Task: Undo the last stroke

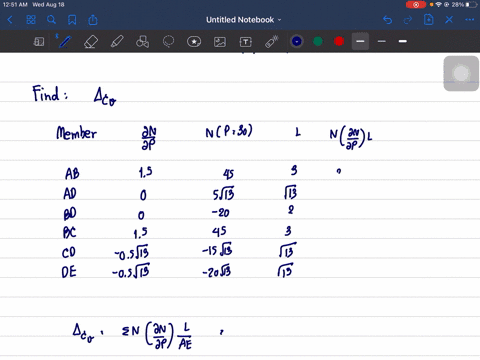Action: [387, 20]
